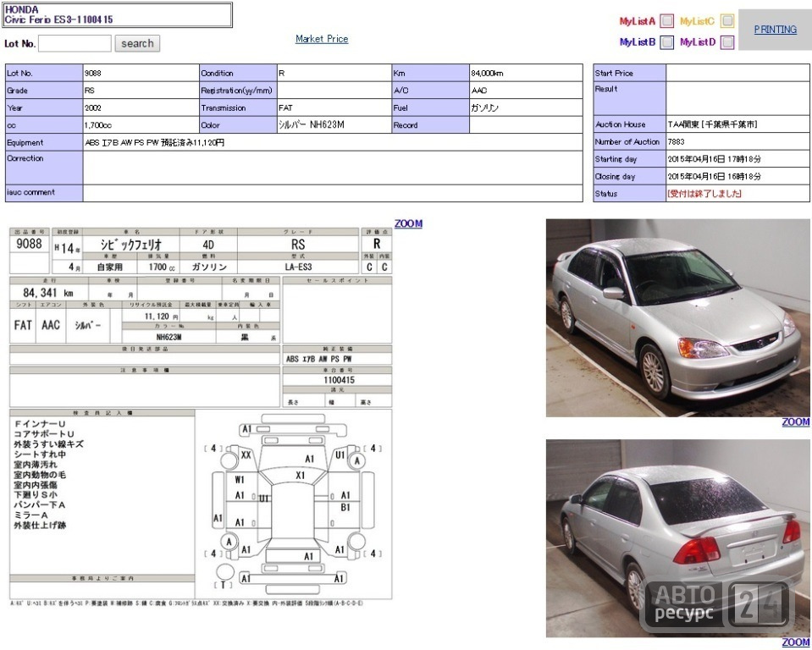Viewport: 812px width, 650px height.
Task: Click the Lot No. input field
Action: (75, 43)
